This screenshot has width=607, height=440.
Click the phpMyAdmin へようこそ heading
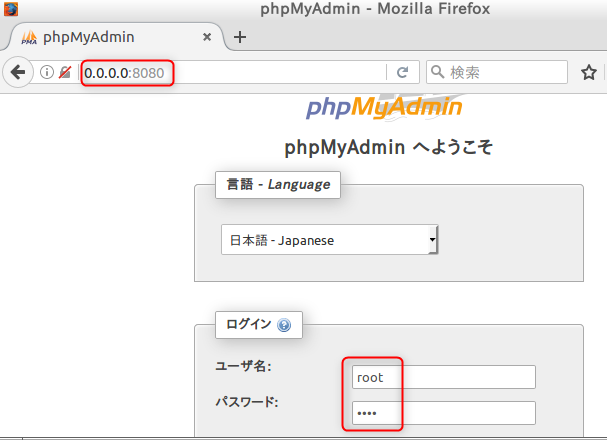pos(389,147)
